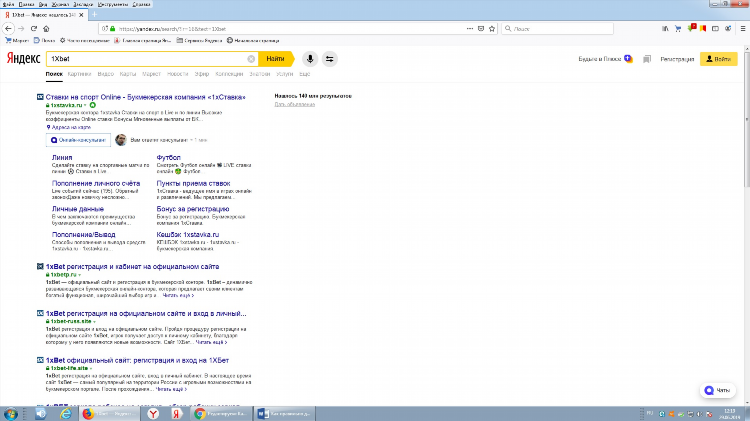The height and width of the screenshot is (421, 750).
Task: Open Пополнение личного счёта sitelink
Action: click(96, 183)
